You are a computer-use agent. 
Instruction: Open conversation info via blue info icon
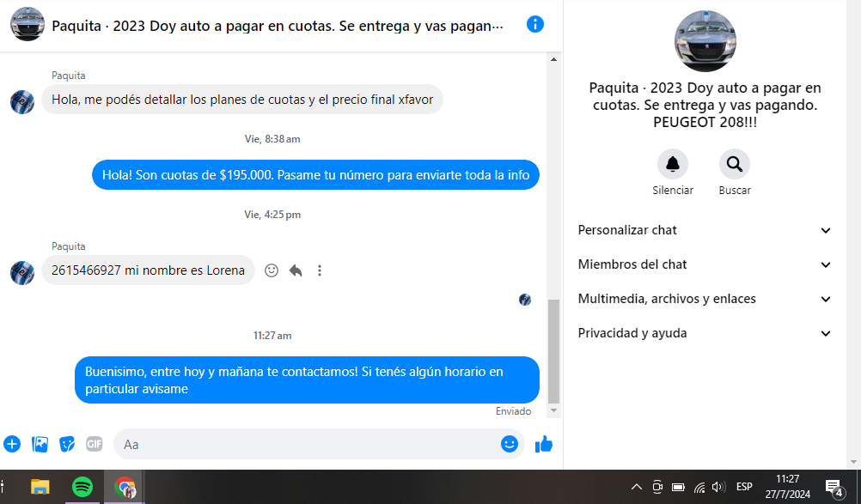(x=534, y=25)
